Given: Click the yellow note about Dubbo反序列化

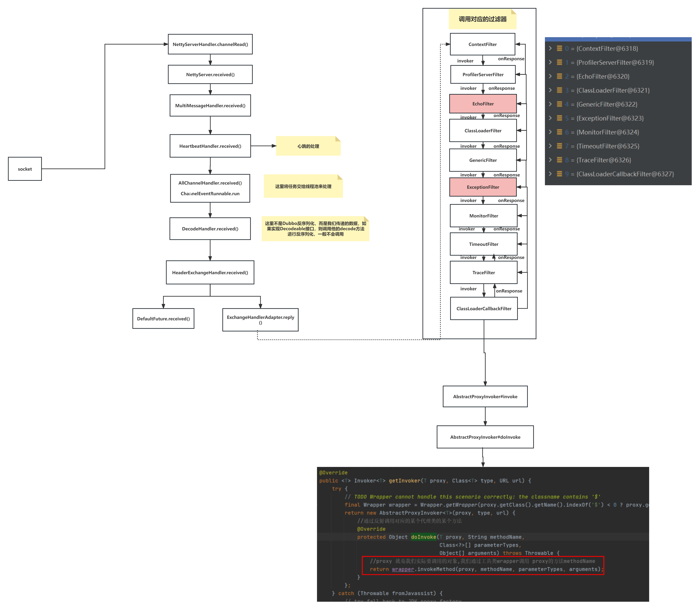Looking at the screenshot, I should (315, 229).
